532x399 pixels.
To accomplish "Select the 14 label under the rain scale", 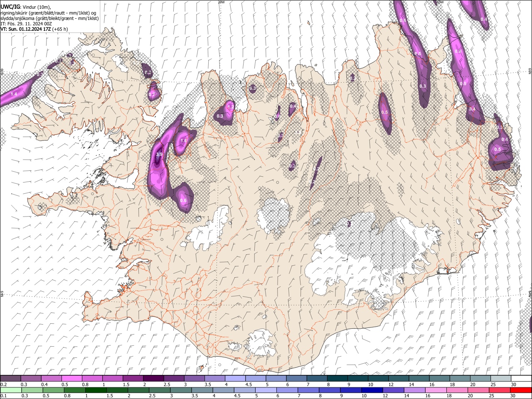I will (x=406, y=396).
